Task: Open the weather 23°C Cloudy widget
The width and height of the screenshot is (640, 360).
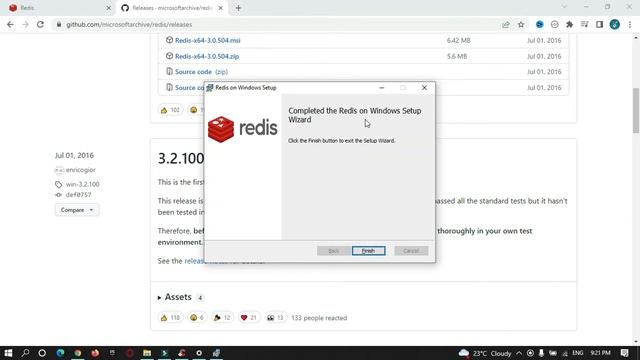Action: [485, 353]
